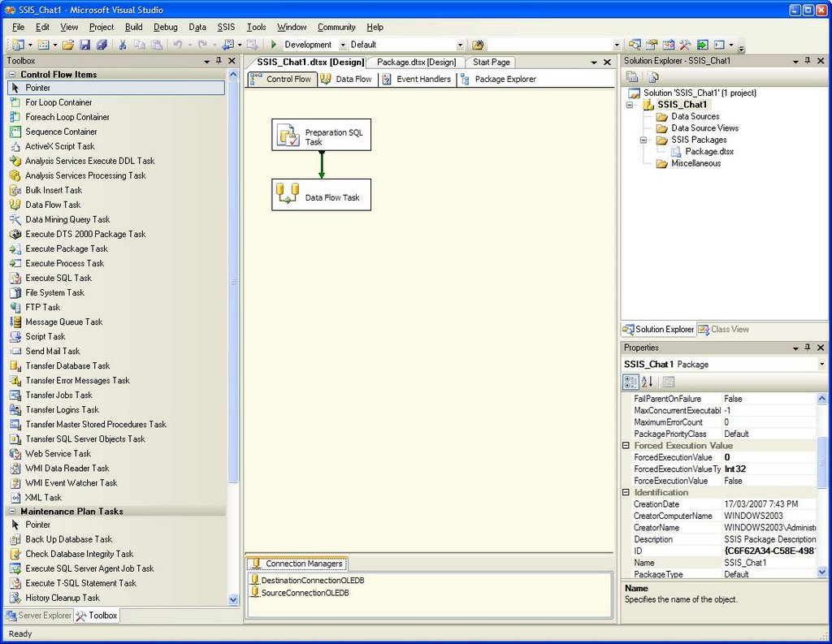Click the Save All toolbar icon
The width and height of the screenshot is (832, 644).
point(102,45)
